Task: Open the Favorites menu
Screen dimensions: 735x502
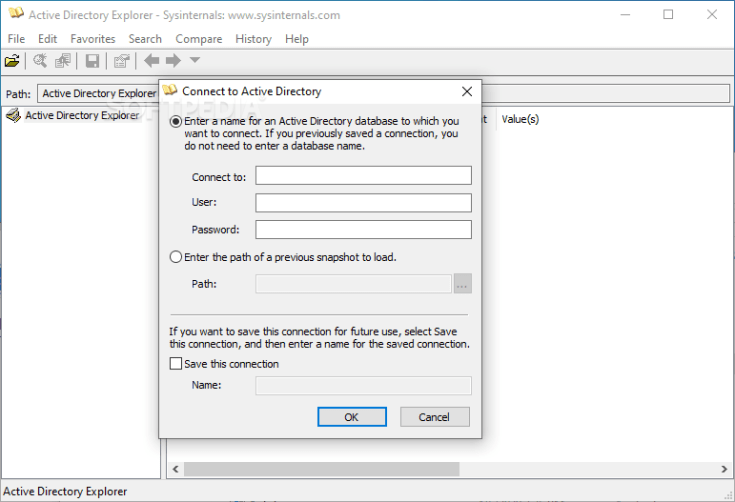Action: [93, 39]
